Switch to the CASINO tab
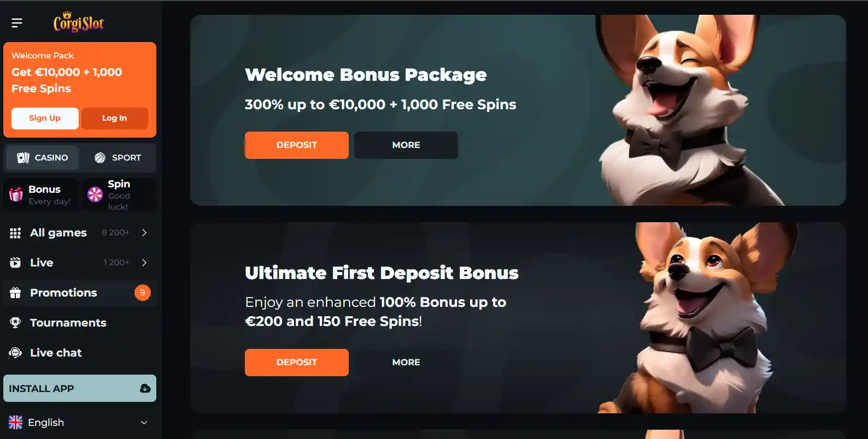The width and height of the screenshot is (868, 439). (43, 158)
